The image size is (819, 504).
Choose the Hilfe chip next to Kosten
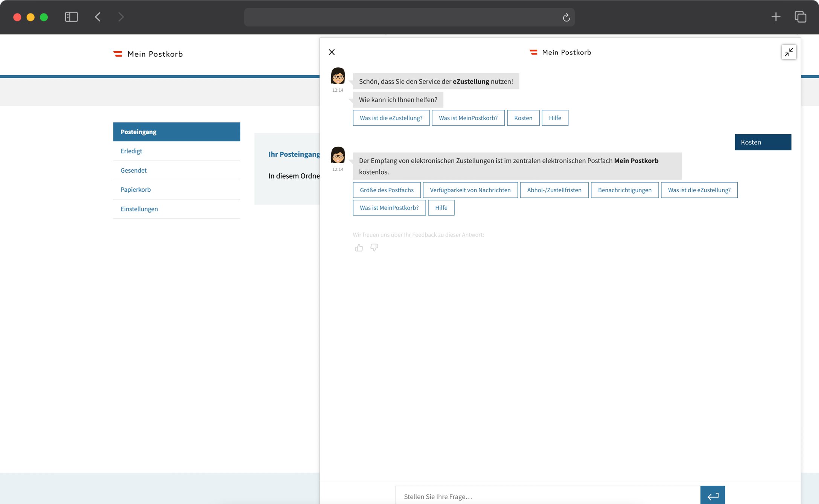[x=555, y=118]
